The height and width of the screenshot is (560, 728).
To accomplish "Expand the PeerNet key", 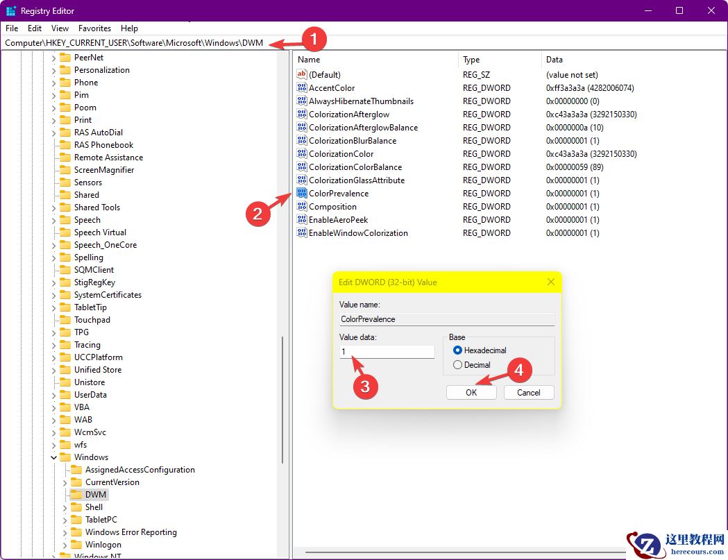I will tap(54, 58).
